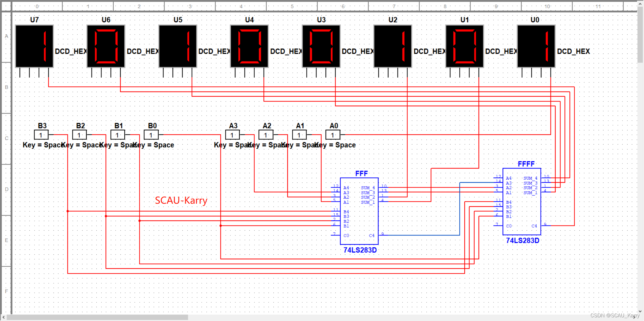Toggle the A3 input switch
644x321 pixels.
point(232,135)
